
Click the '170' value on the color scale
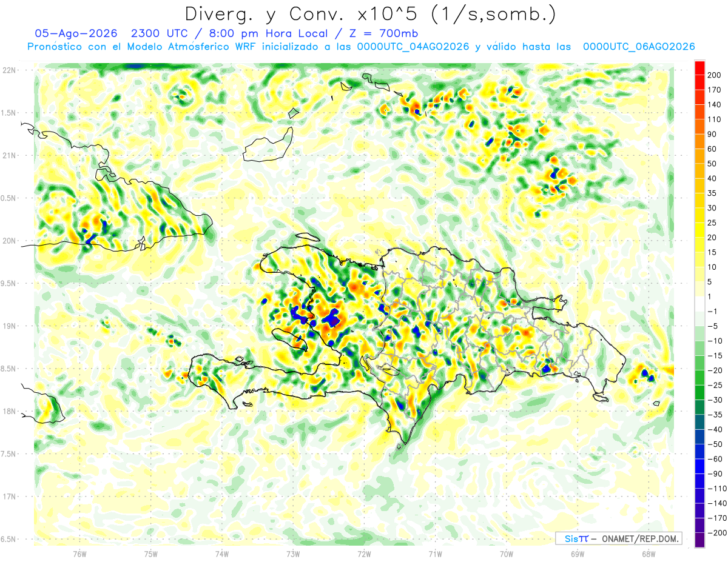click(714, 90)
